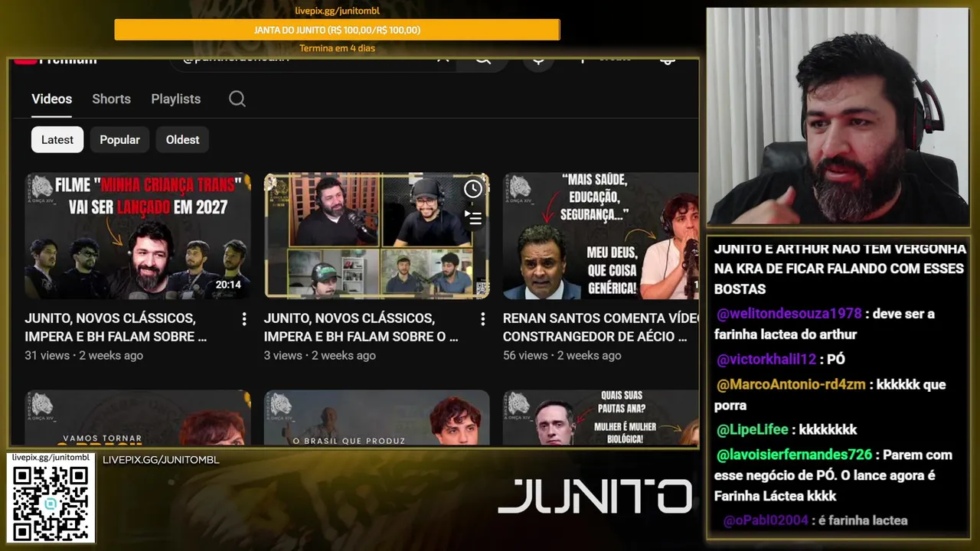Image resolution: width=980 pixels, height=551 pixels.
Task: Click '3 views • 2 weeks ago'
Action: (x=320, y=355)
